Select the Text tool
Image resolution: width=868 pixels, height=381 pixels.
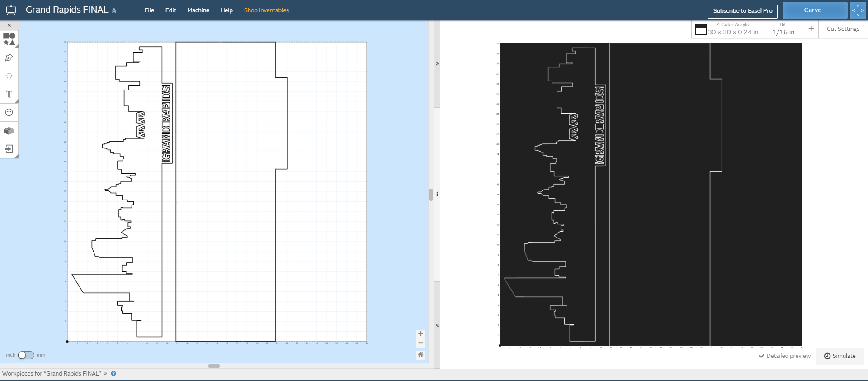(9, 94)
